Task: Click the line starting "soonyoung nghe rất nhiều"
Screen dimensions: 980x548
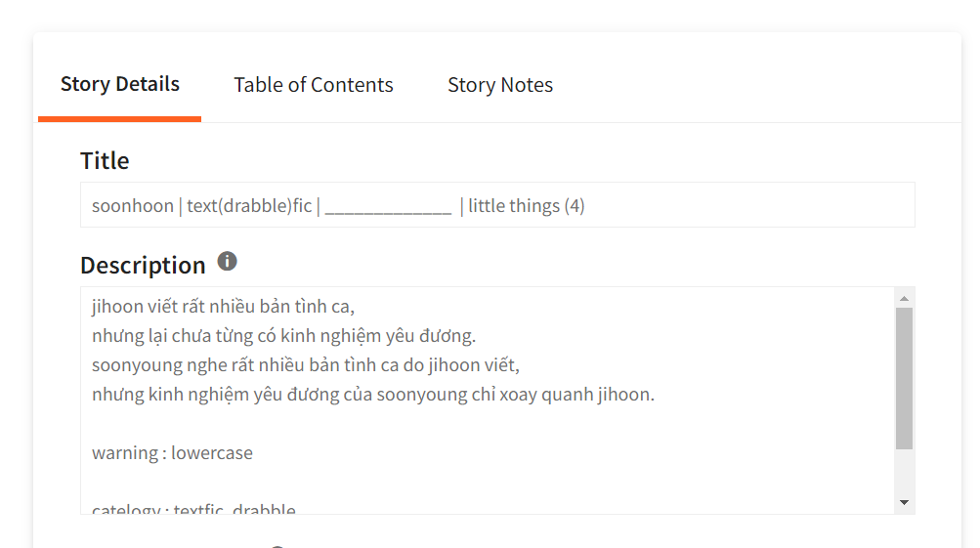Action: (305, 365)
